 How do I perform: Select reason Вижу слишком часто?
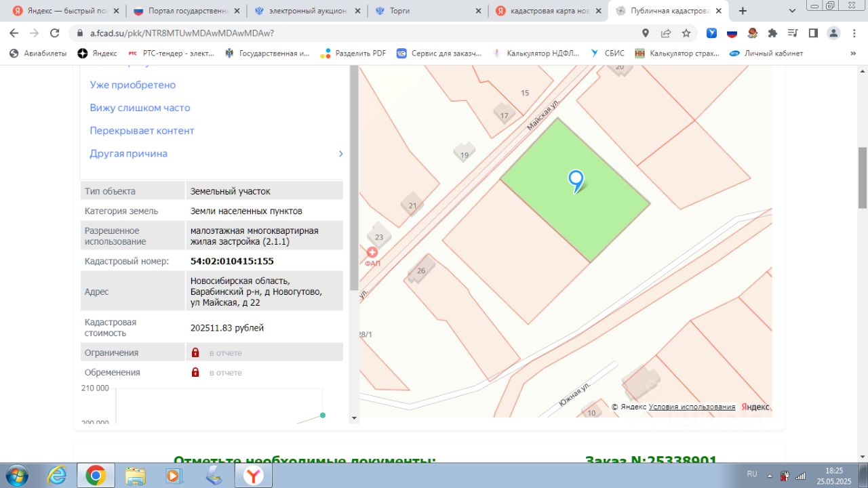pos(140,108)
